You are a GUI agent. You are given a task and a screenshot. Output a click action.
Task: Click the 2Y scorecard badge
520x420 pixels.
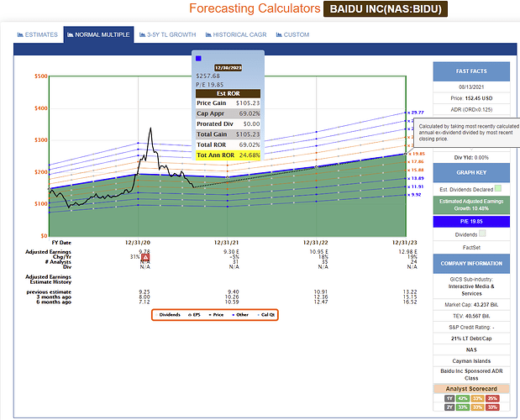[x=449, y=407]
